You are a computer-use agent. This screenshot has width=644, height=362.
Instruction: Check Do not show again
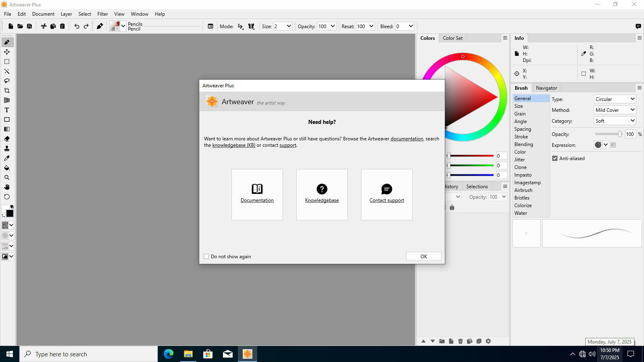pyautogui.click(x=206, y=257)
